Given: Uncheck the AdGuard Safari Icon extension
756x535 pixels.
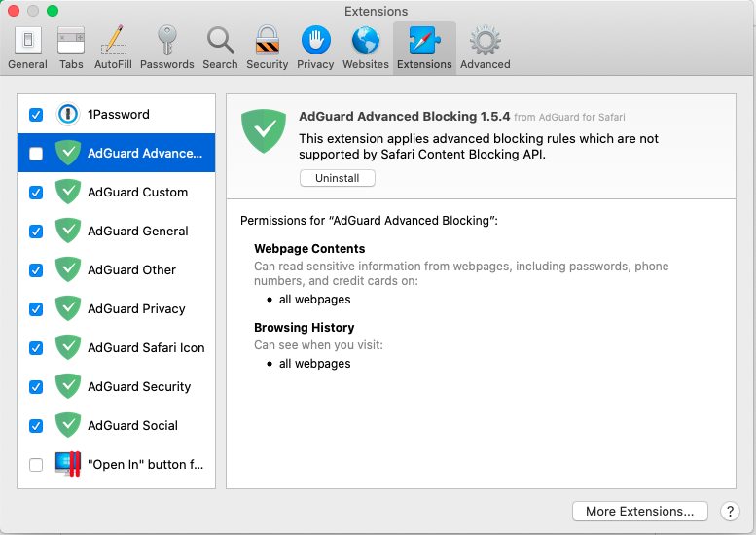Looking at the screenshot, I should [36, 348].
